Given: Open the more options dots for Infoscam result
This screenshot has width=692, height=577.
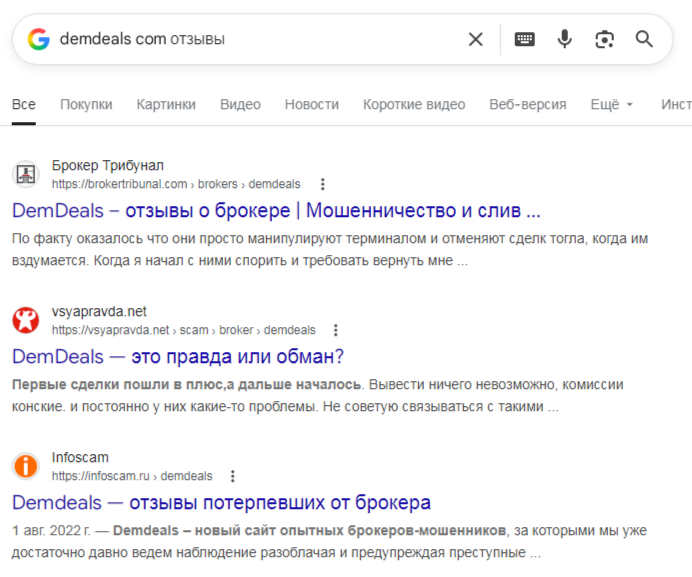Looking at the screenshot, I should 233,476.
